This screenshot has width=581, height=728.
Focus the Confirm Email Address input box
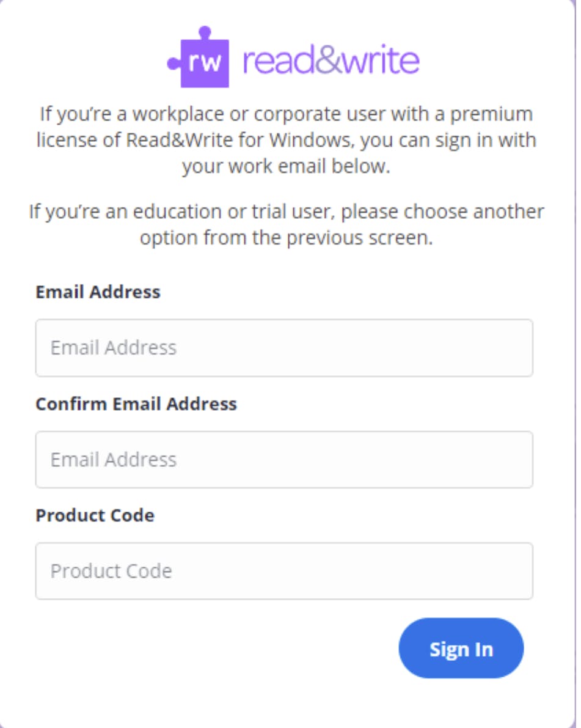[x=284, y=460]
